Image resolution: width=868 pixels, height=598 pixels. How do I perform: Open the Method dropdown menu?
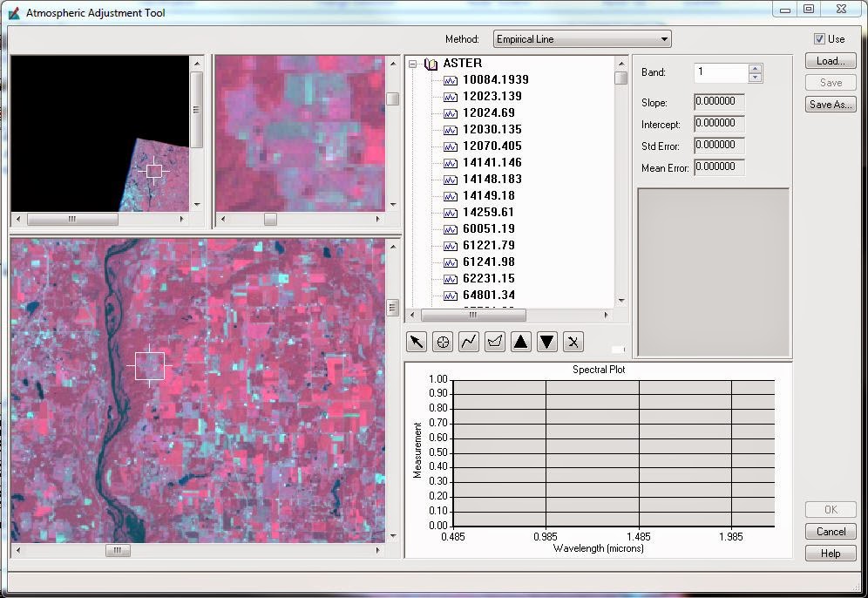pyautogui.click(x=665, y=38)
